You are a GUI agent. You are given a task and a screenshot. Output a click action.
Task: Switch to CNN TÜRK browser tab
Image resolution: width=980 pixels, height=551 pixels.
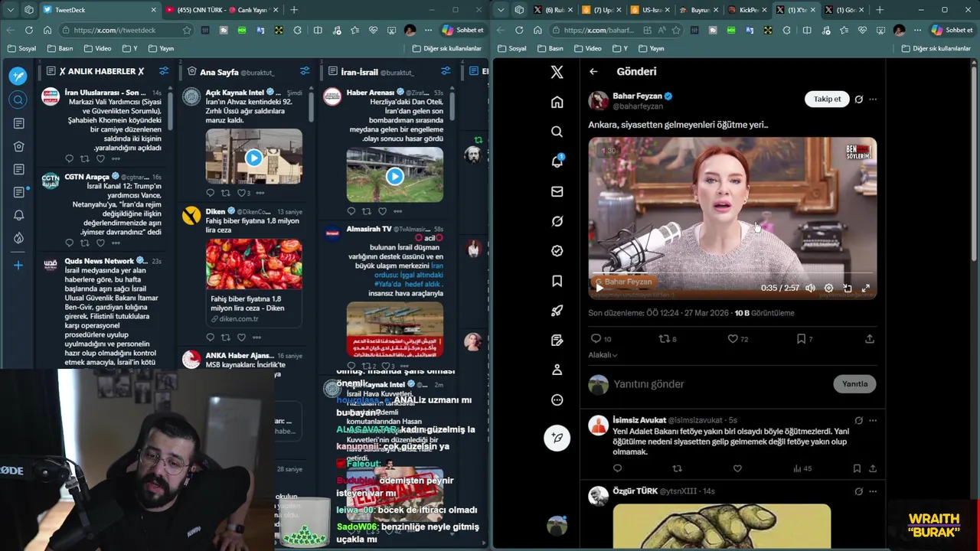[222, 10]
